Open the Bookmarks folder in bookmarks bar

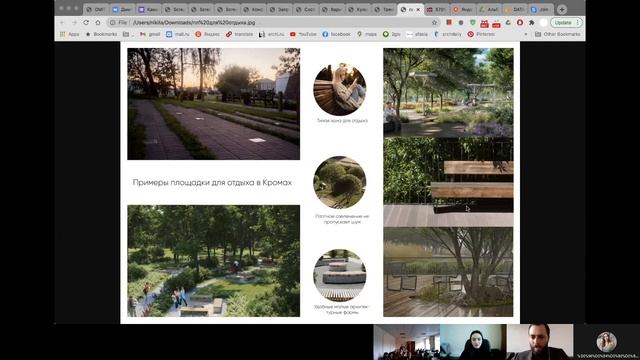101,34
